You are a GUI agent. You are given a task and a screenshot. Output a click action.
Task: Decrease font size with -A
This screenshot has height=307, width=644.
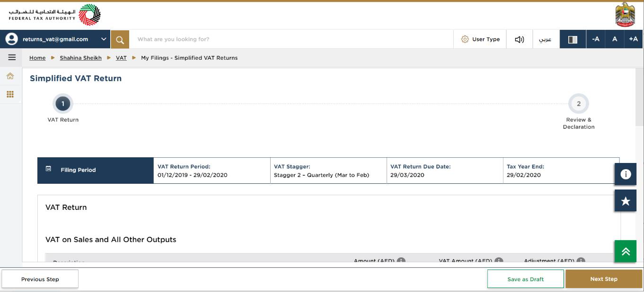pyautogui.click(x=596, y=39)
